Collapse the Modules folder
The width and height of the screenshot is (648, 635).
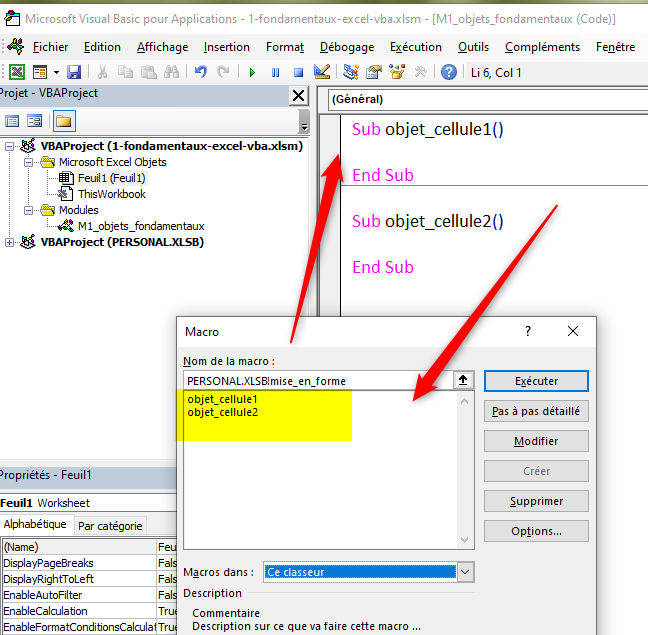28,210
